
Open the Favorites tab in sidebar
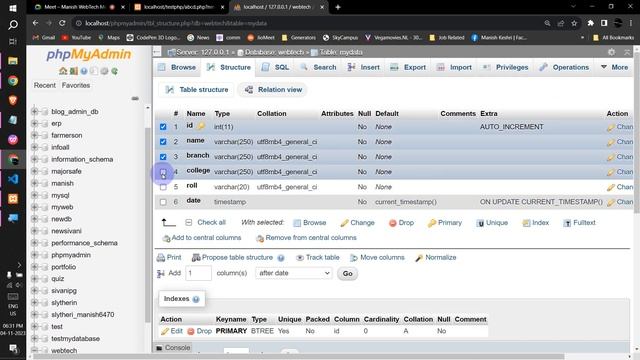pyautogui.click(x=76, y=85)
